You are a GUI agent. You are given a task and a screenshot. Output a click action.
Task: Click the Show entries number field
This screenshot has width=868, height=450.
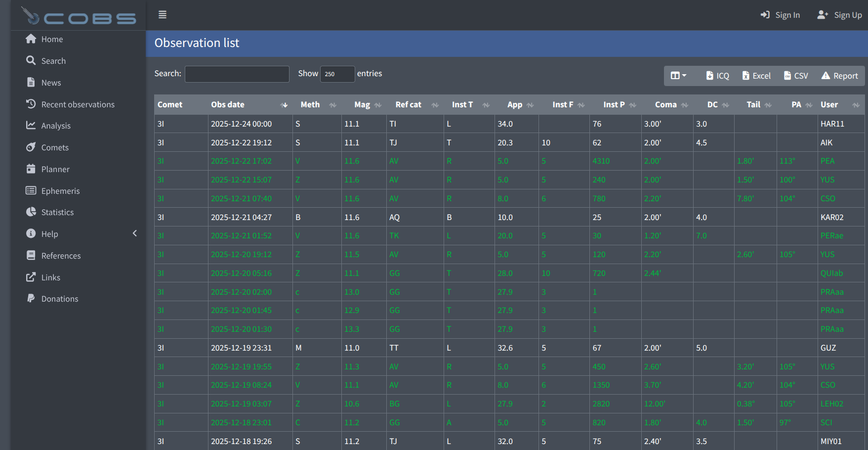(337, 74)
